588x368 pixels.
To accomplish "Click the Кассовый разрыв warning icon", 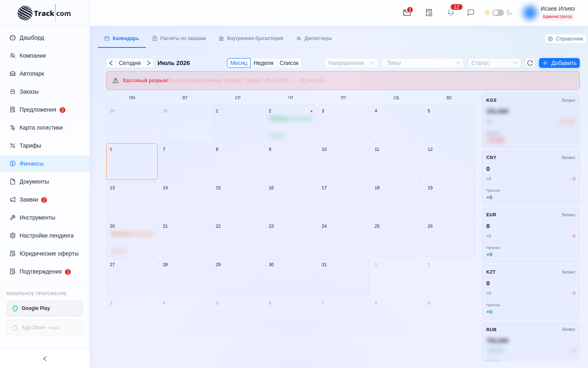I will pos(116,81).
